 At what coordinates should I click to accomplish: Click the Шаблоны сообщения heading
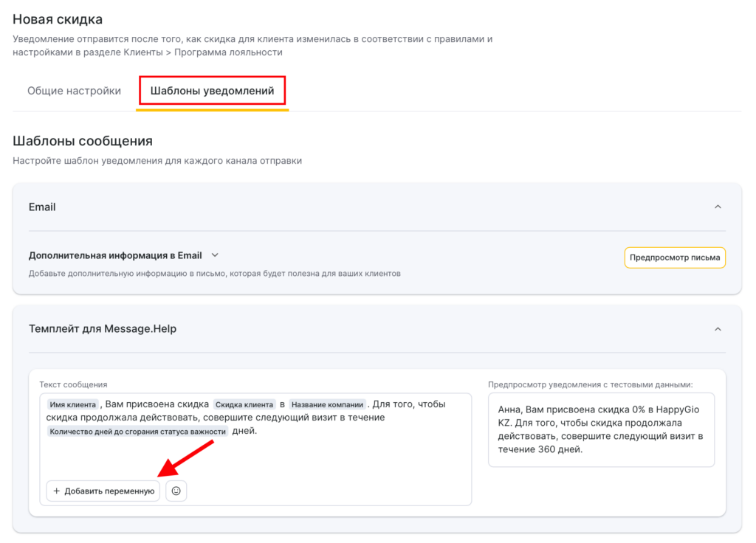(83, 141)
